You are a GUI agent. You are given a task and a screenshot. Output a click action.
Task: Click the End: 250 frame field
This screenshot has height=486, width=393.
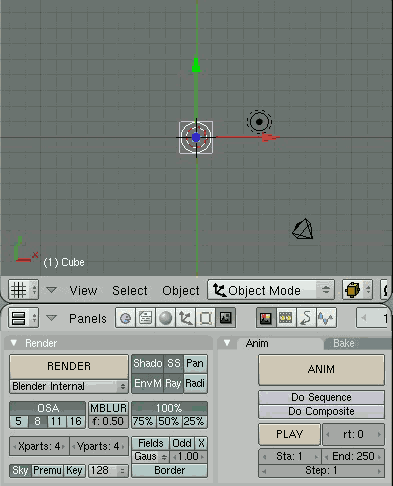click(x=353, y=456)
